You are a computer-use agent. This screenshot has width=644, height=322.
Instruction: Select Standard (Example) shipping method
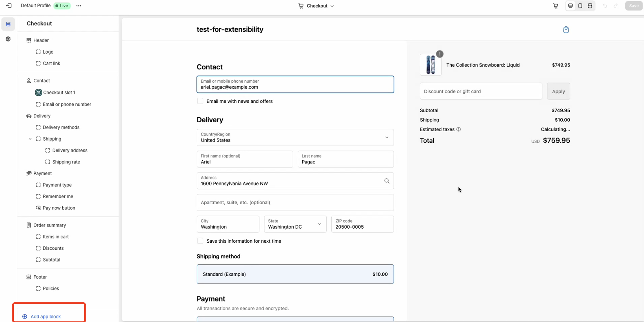(295, 274)
